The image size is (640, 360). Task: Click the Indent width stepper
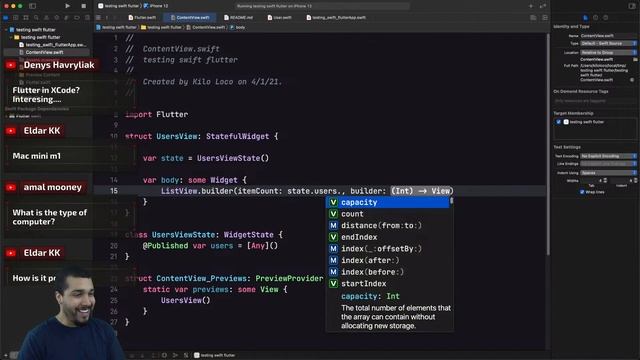point(635,180)
